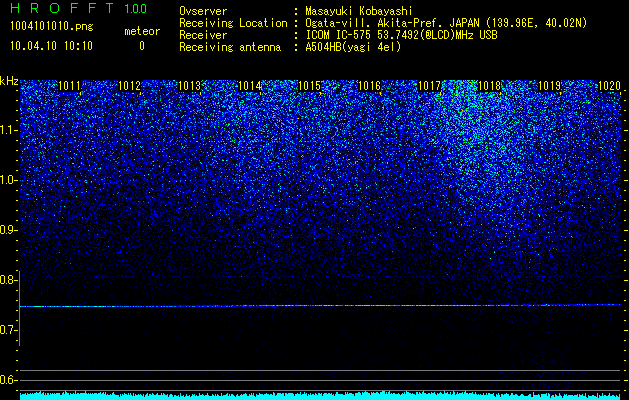Click the 1017 time marker
The image size is (629, 400).
pos(429,86)
